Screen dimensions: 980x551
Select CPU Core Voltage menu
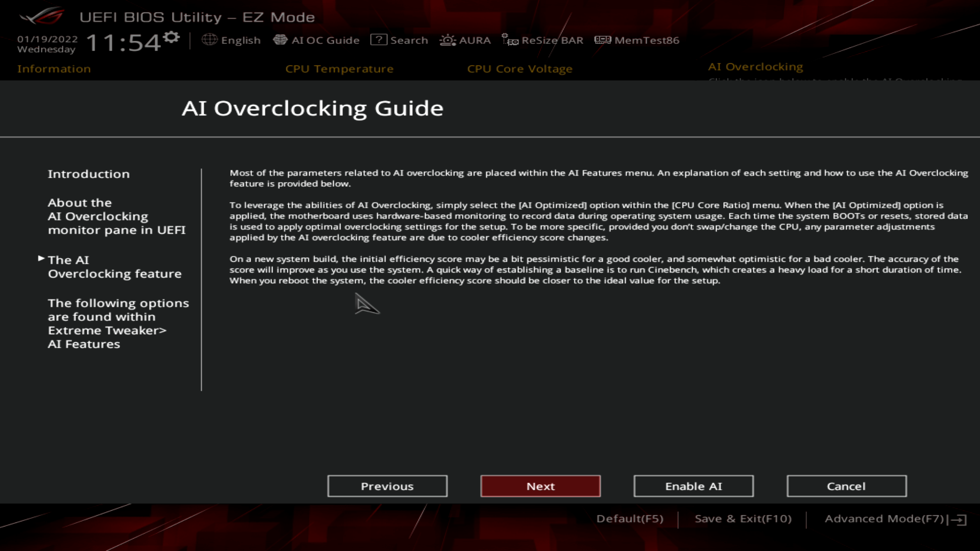[x=520, y=69]
